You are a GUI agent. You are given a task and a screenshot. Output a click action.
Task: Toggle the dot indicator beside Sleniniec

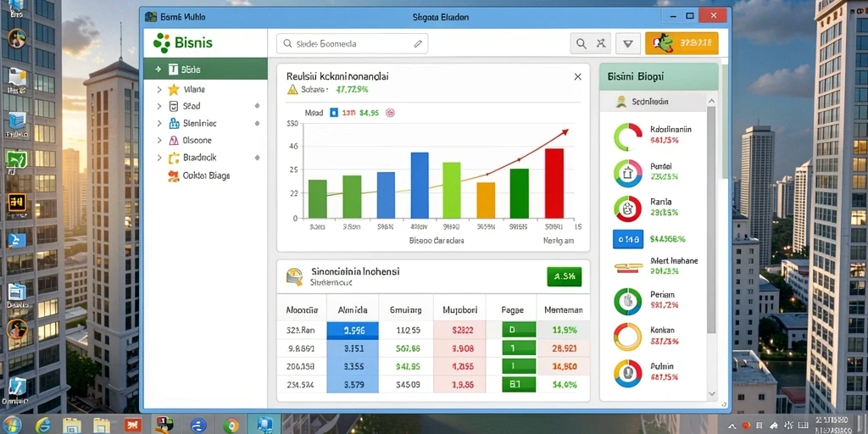pyautogui.click(x=257, y=123)
